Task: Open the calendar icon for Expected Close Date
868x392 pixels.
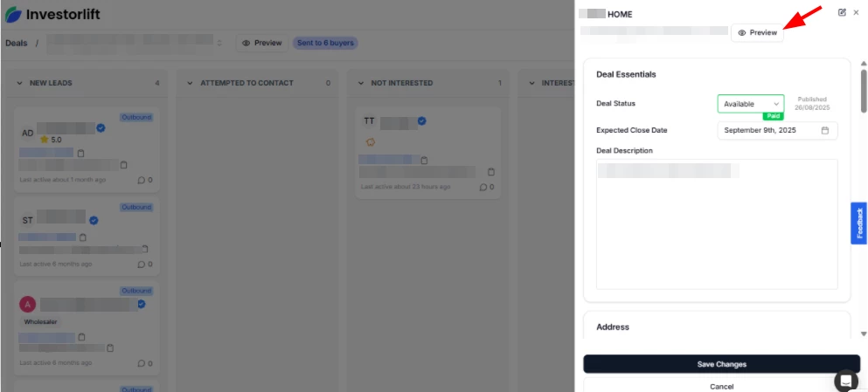Action: click(x=825, y=130)
